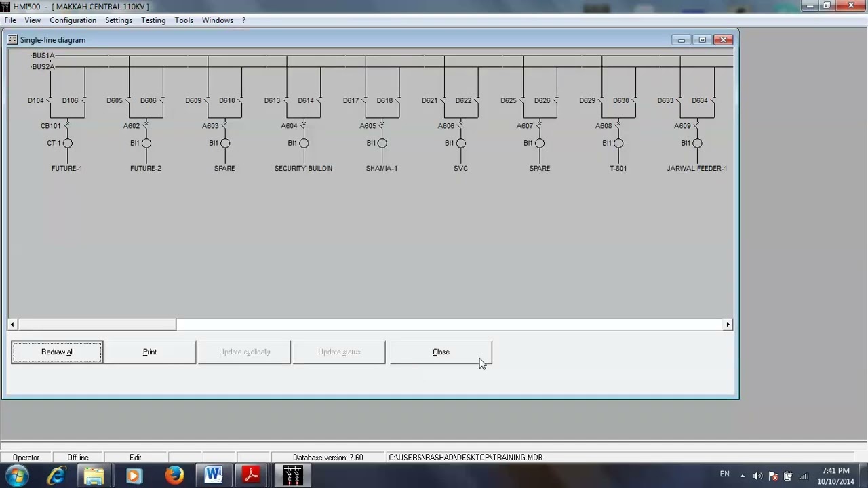Select the CT-1 transformer symbol
This screenshot has height=488, width=868.
point(67,143)
